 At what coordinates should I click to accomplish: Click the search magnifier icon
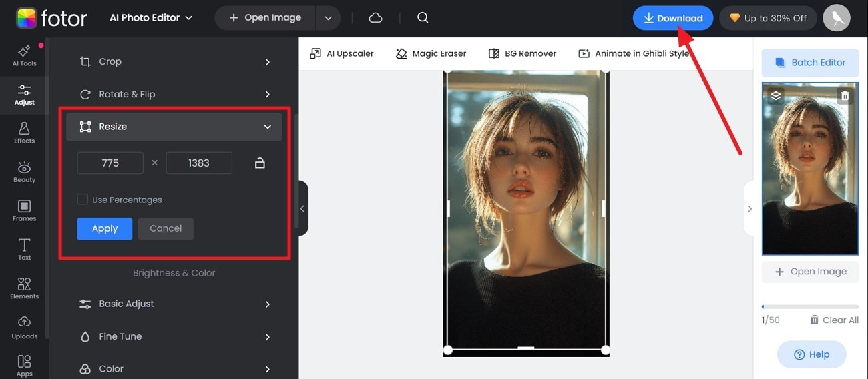coord(423,18)
